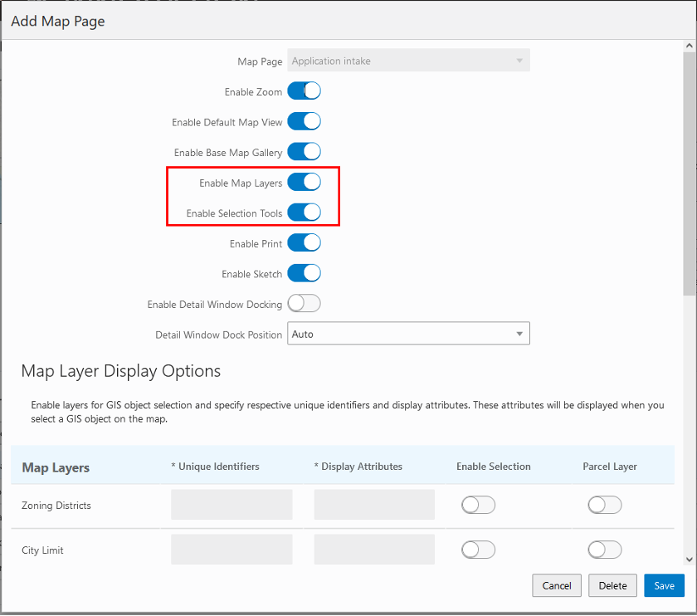697x616 pixels.
Task: Toggle the Enable Zoom switch
Action: click(x=304, y=91)
